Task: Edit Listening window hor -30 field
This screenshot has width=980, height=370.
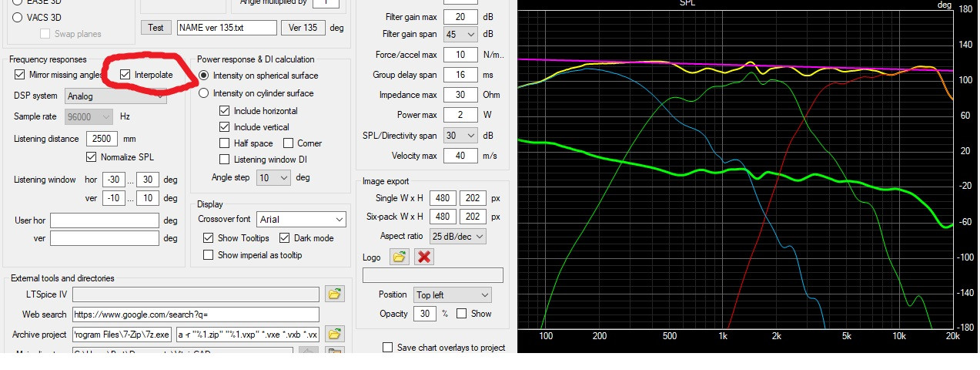Action: point(114,180)
